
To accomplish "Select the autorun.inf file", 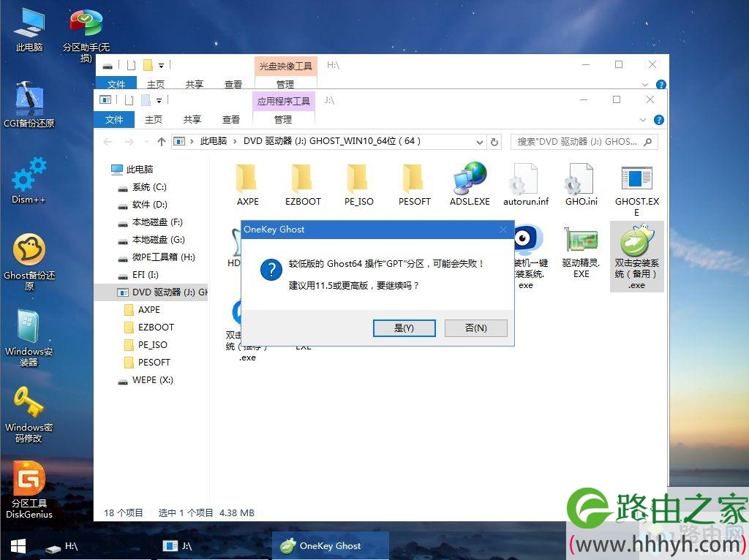I will [525, 184].
